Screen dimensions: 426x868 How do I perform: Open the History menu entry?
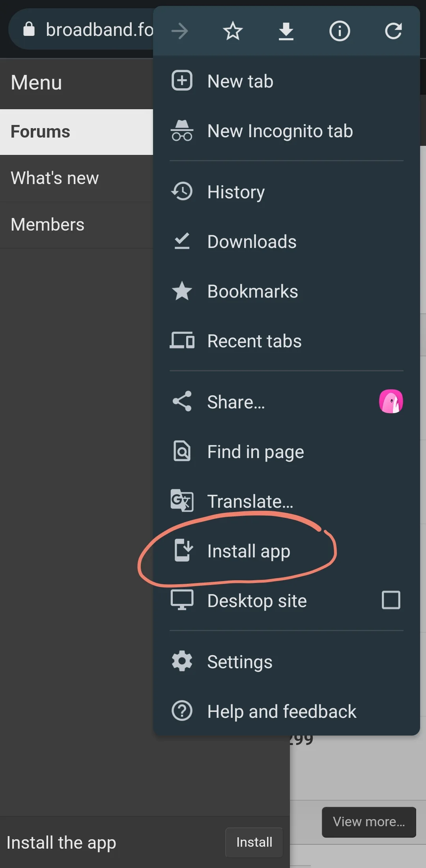point(235,192)
